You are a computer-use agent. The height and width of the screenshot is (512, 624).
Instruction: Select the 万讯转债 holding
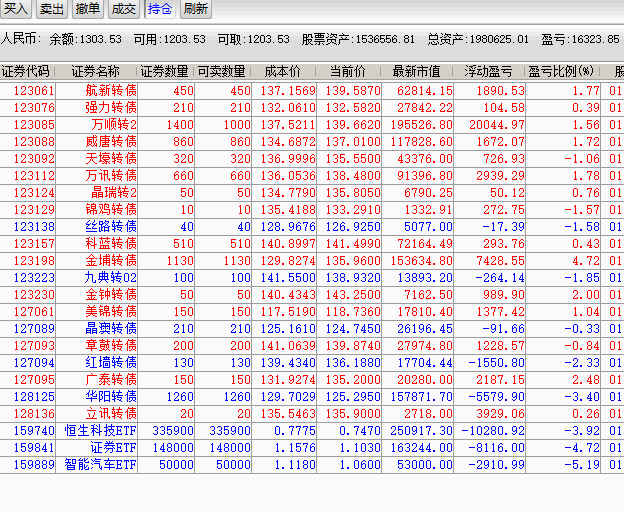click(111, 175)
